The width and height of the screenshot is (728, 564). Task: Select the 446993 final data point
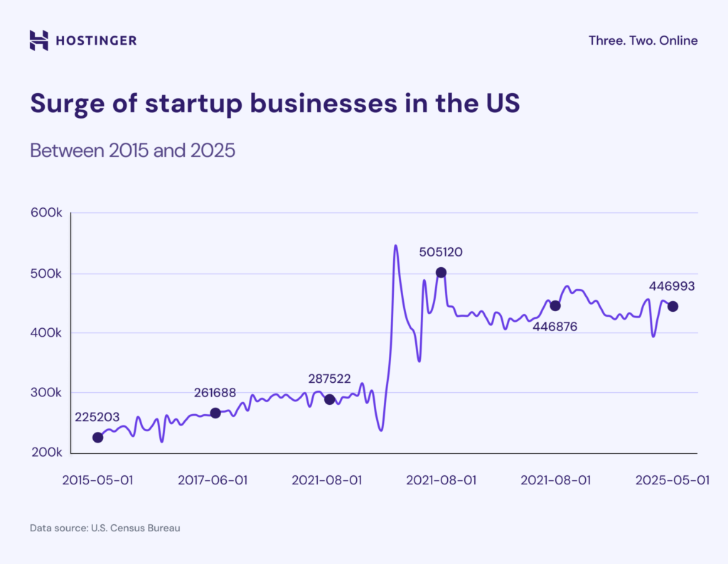[x=673, y=306]
